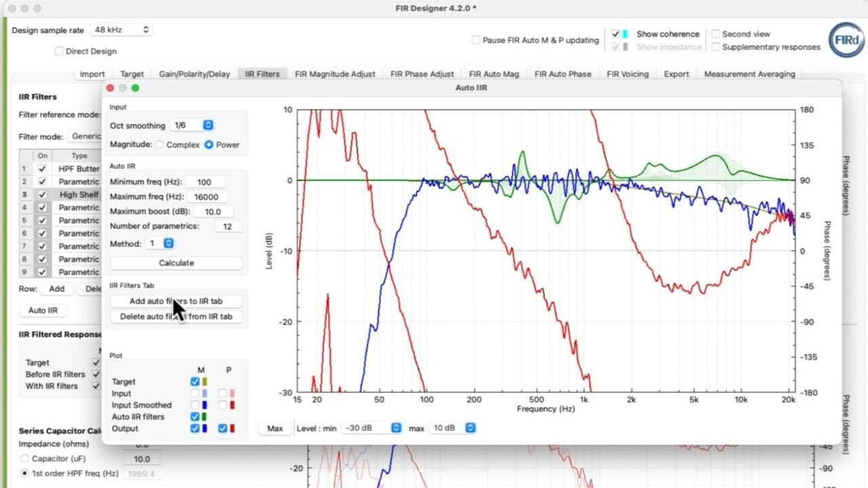This screenshot has width=868, height=488.
Task: Toggle the On checkbox for filter row 2
Action: [x=43, y=182]
